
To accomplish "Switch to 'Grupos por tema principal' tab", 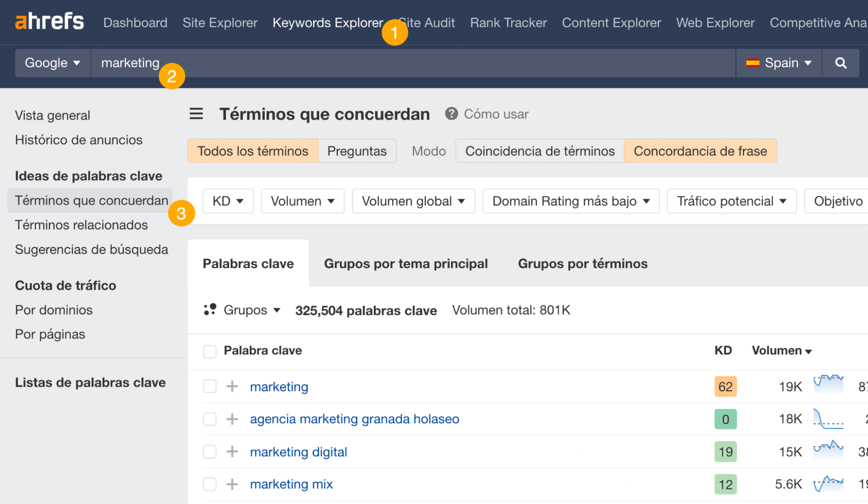I will [406, 263].
